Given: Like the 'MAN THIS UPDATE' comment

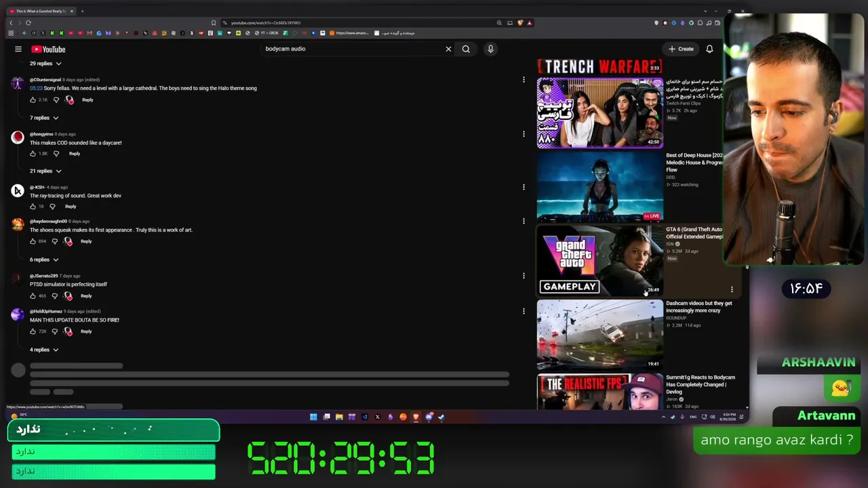Looking at the screenshot, I should (x=33, y=331).
